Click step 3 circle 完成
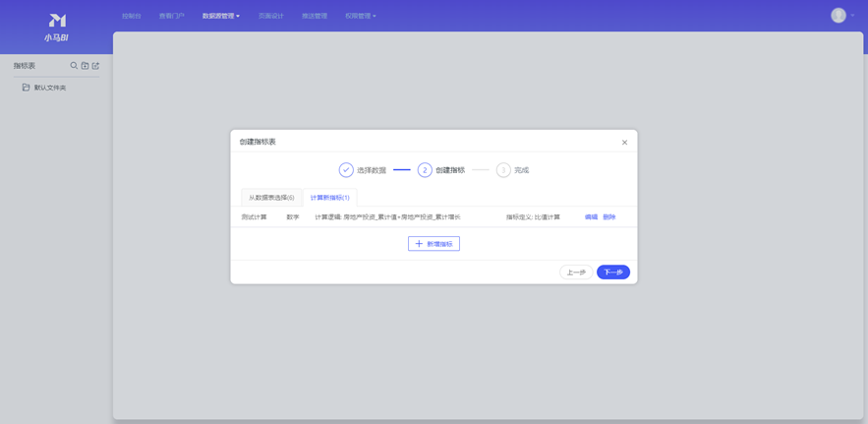The image size is (868, 424). coord(503,170)
